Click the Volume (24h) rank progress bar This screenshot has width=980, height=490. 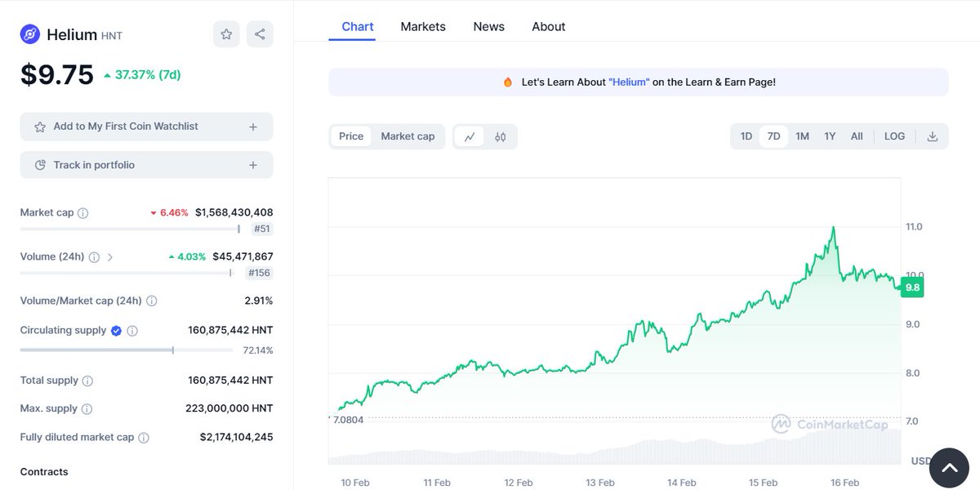126,274
